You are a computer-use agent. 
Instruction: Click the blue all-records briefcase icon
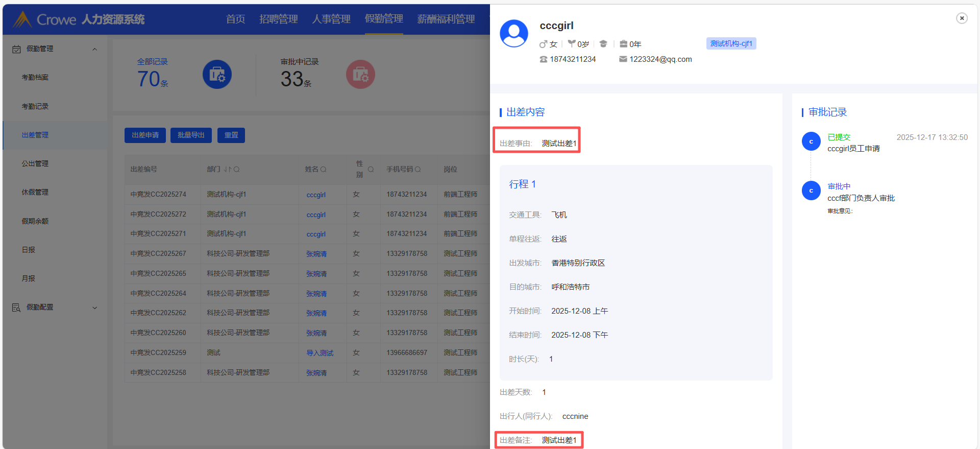point(217,75)
